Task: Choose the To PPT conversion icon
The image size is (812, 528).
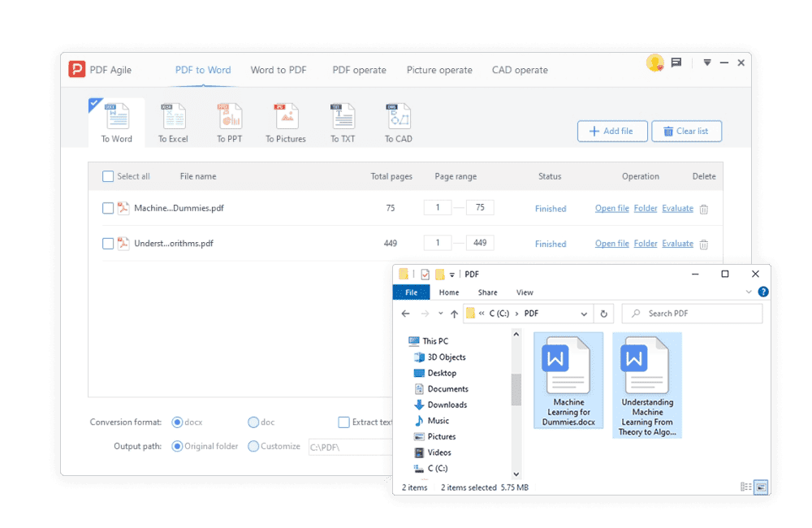Action: pos(231,119)
